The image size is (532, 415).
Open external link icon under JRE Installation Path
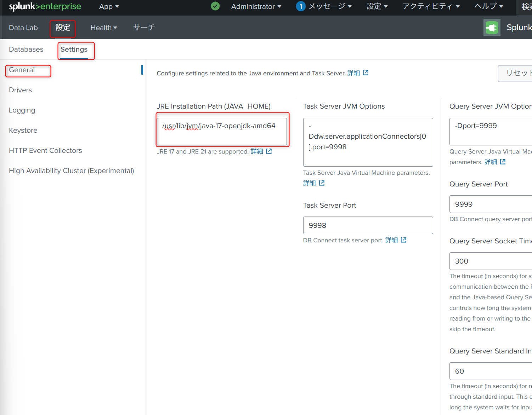269,151
